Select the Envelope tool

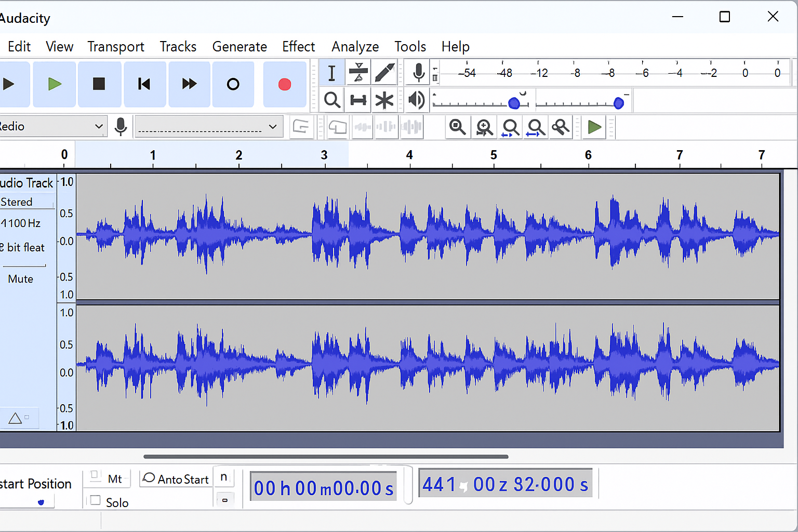click(358, 73)
